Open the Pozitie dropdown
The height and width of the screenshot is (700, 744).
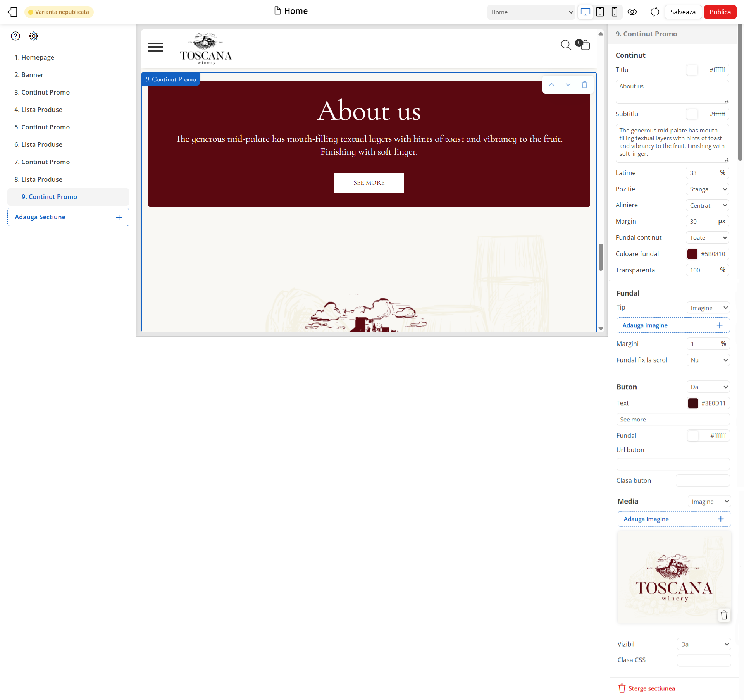point(707,189)
